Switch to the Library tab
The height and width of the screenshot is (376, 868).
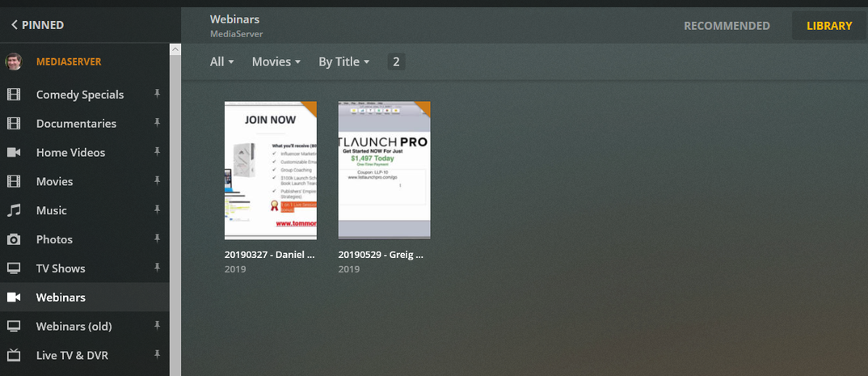tap(829, 26)
